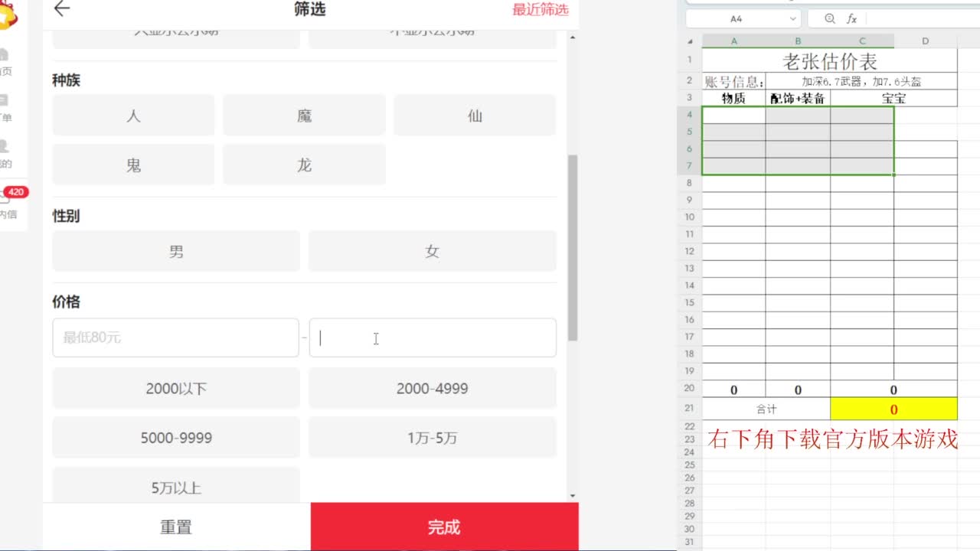Click the 老张估价表 title cell
This screenshot has height=551, width=980.
(830, 61)
